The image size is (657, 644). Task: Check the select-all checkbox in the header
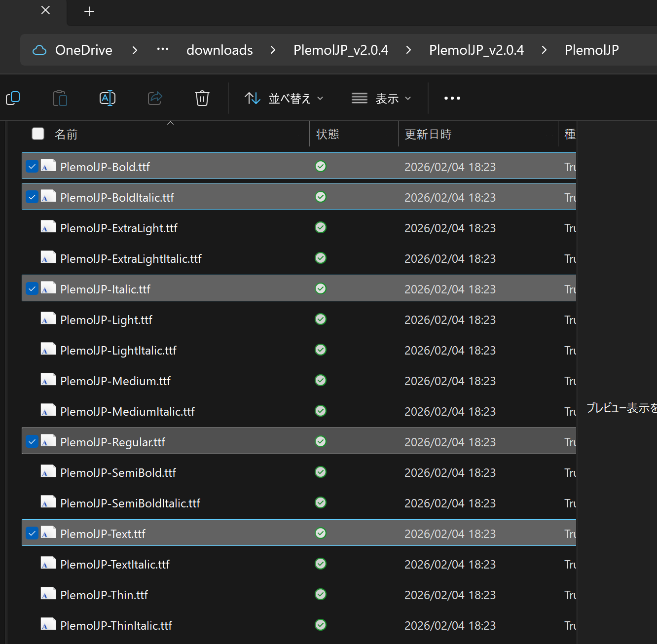(38, 133)
